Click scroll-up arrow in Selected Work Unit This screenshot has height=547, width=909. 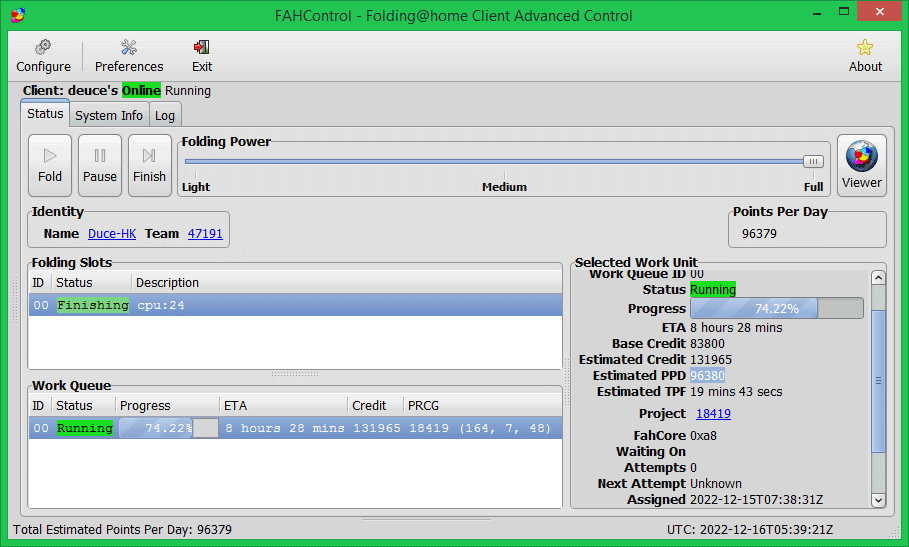(878, 278)
